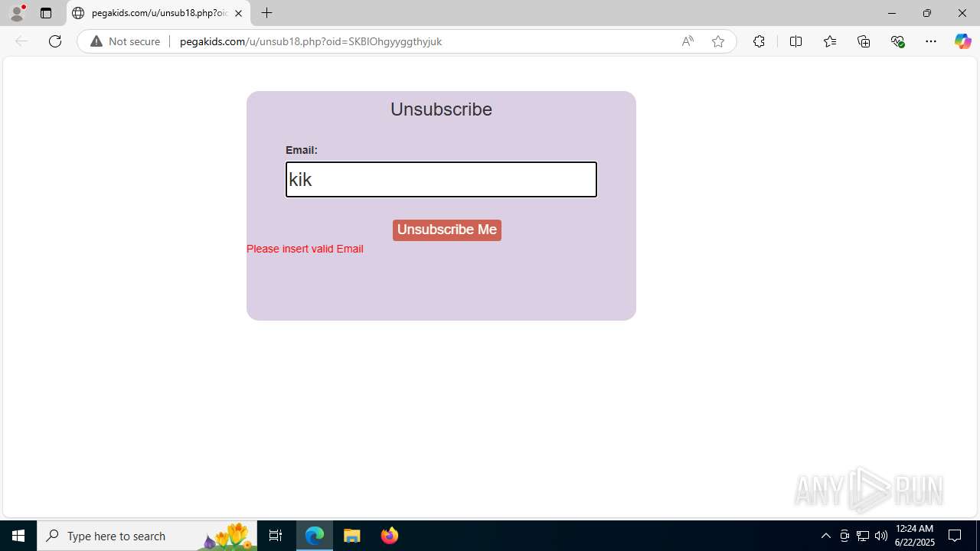The height and width of the screenshot is (551, 980).
Task: Restore down the browser window
Action: 927,13
